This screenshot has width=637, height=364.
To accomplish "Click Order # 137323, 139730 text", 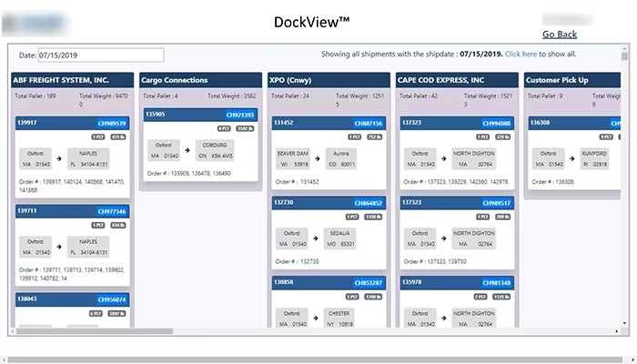I will (x=435, y=262).
